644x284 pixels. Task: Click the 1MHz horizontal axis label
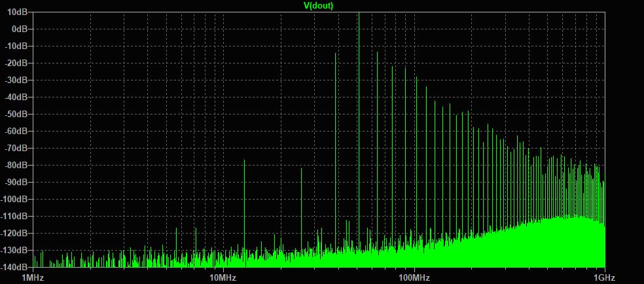coord(32,278)
